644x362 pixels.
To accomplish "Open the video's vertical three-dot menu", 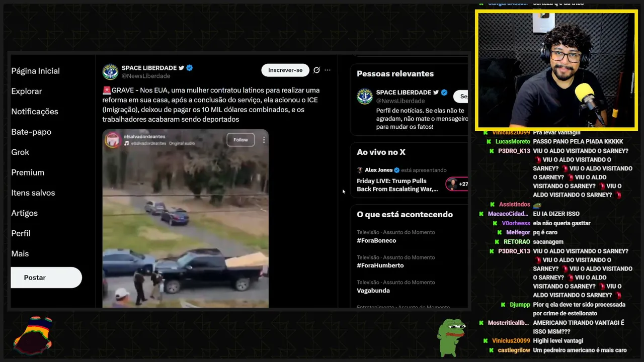I will coord(264,140).
